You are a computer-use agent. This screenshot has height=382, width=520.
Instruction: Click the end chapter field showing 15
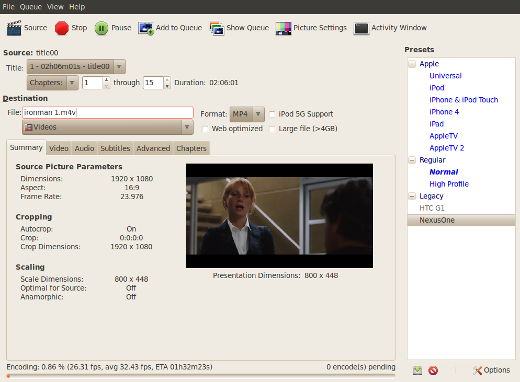(153, 83)
